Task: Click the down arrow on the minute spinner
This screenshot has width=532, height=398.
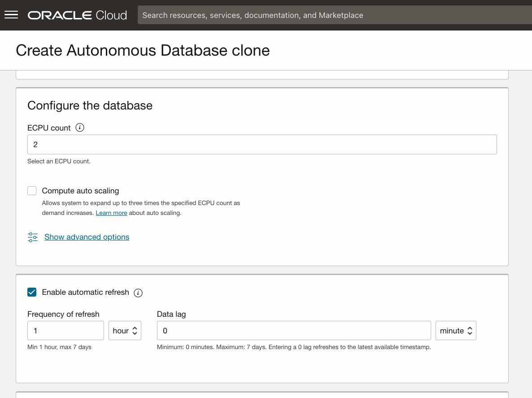Action: [470, 333]
